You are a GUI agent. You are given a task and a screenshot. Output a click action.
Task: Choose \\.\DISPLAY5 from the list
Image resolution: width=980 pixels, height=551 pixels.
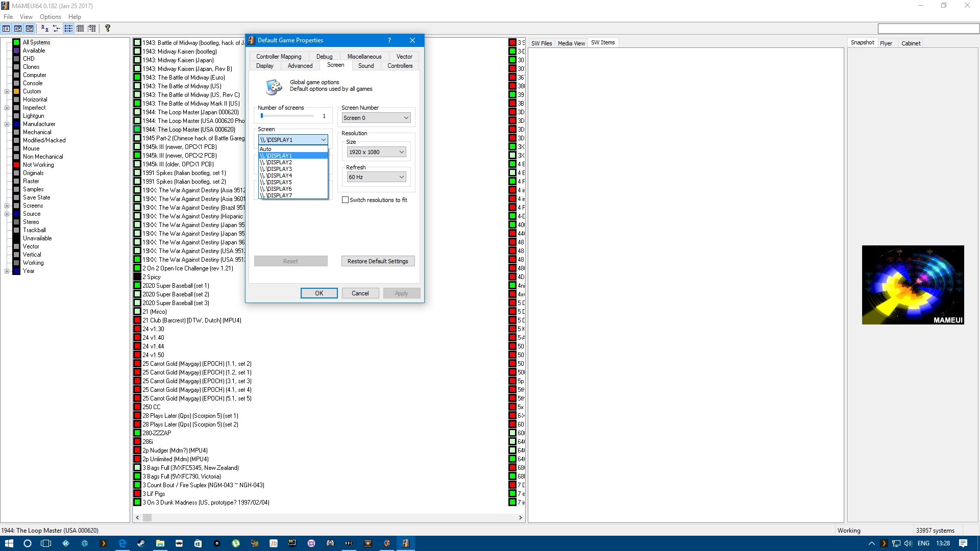pyautogui.click(x=293, y=182)
